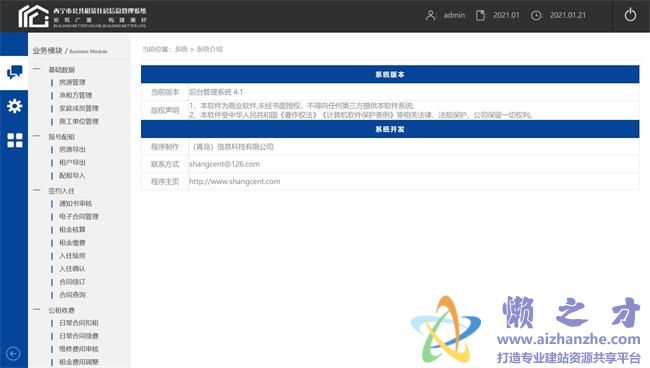Click the clock icon beside 2021.01.21
The height and width of the screenshot is (368, 650).
536,15
